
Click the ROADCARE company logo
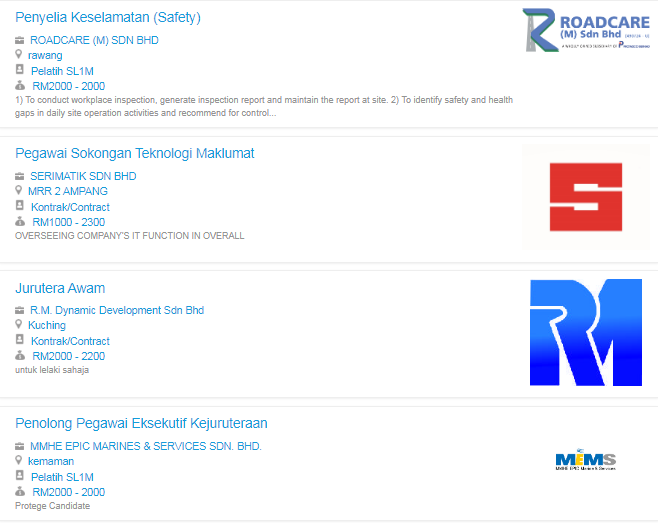click(585, 30)
